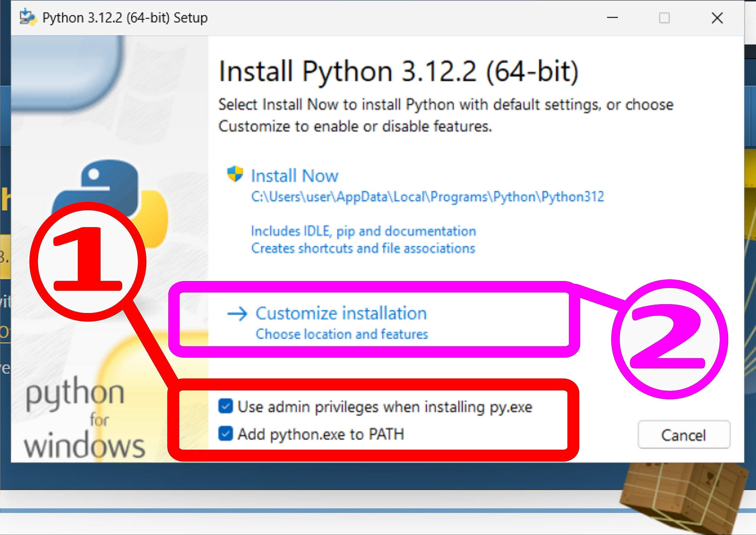756x535 pixels.
Task: Toggle 'Use admin privileges when installing py.exe' checkbox
Action: coord(226,406)
